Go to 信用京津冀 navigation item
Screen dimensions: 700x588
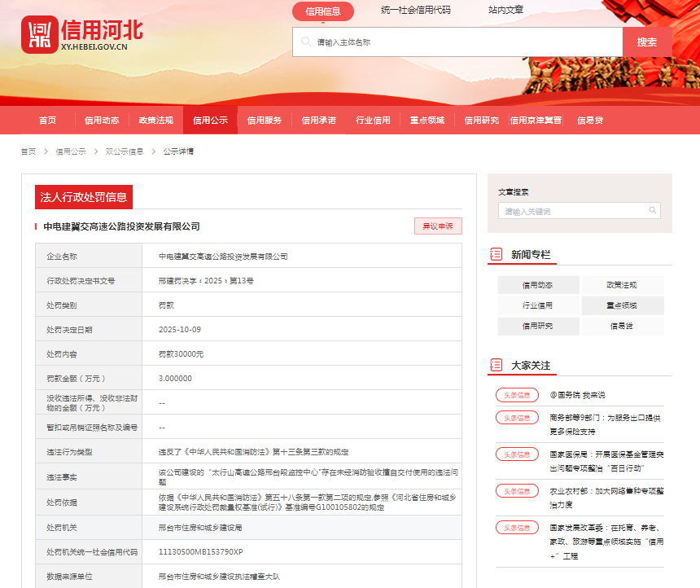pos(536,121)
